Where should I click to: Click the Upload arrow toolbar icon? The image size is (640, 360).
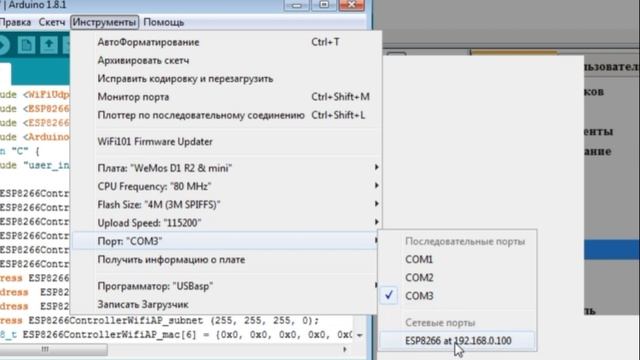click(3, 44)
